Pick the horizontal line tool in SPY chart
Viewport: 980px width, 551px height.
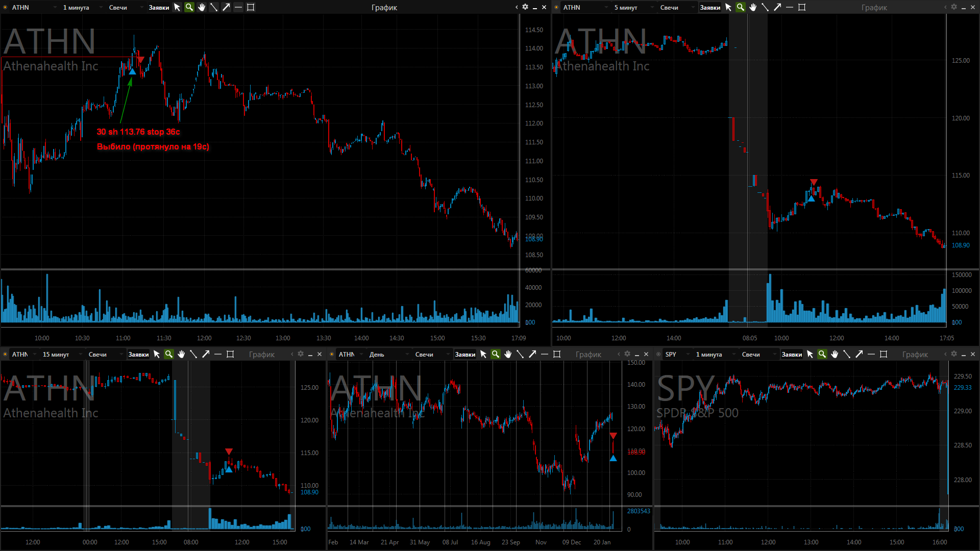[871, 354]
